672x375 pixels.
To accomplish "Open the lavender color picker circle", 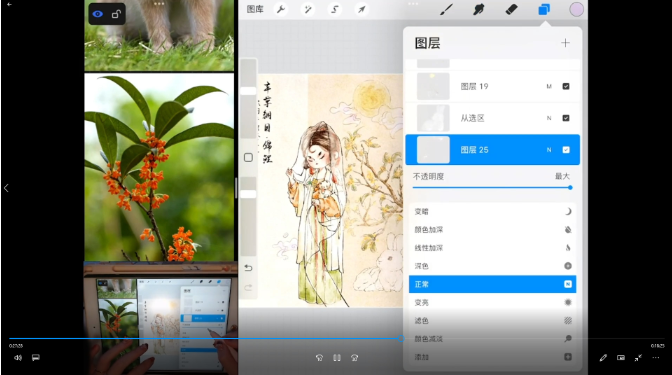I will pyautogui.click(x=576, y=9).
